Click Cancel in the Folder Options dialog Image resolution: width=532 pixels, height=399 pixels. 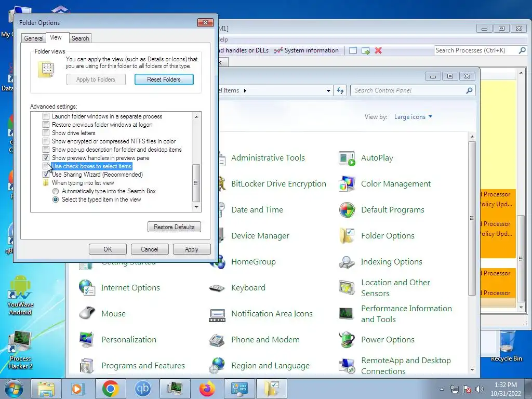[x=150, y=249]
